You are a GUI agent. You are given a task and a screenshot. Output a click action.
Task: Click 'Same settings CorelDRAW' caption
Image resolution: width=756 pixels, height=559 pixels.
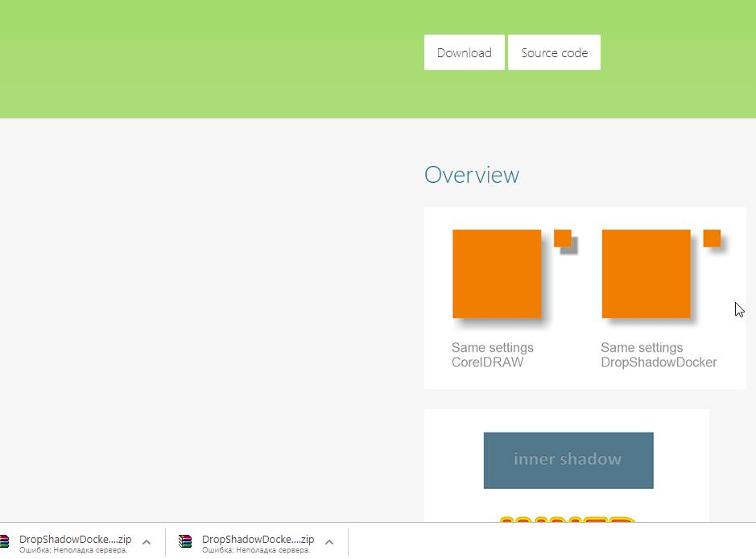tap(492, 355)
